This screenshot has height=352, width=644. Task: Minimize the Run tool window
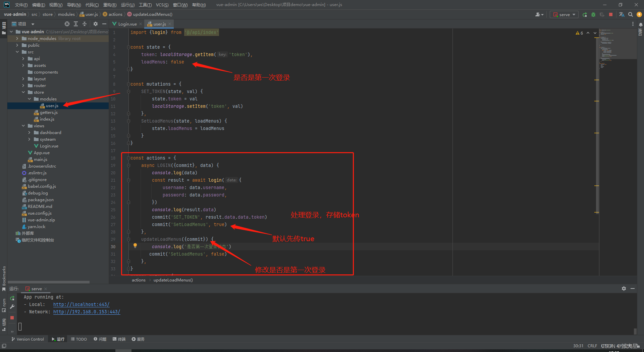633,289
